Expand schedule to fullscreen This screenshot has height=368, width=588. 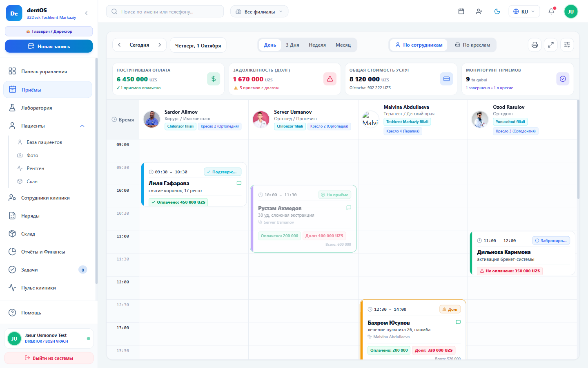[x=551, y=45]
